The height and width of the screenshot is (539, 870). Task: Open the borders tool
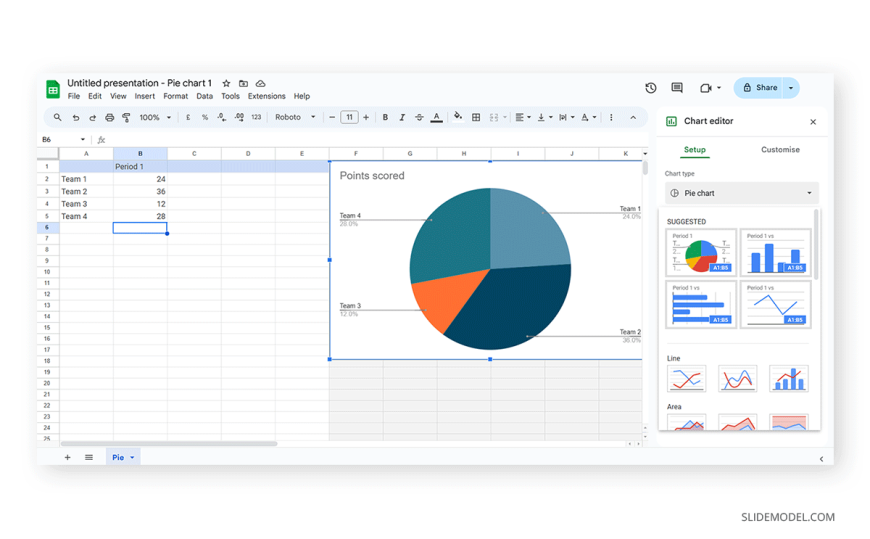476,118
